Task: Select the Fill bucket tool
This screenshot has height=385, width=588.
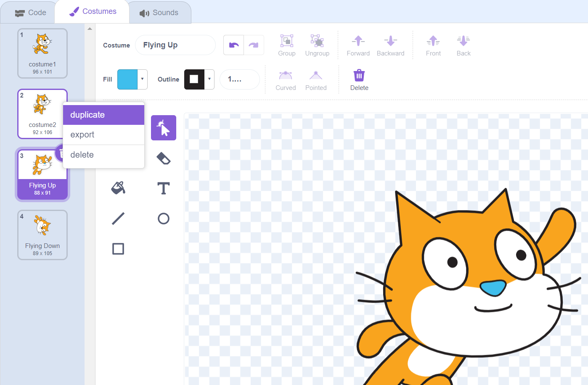Action: point(118,188)
